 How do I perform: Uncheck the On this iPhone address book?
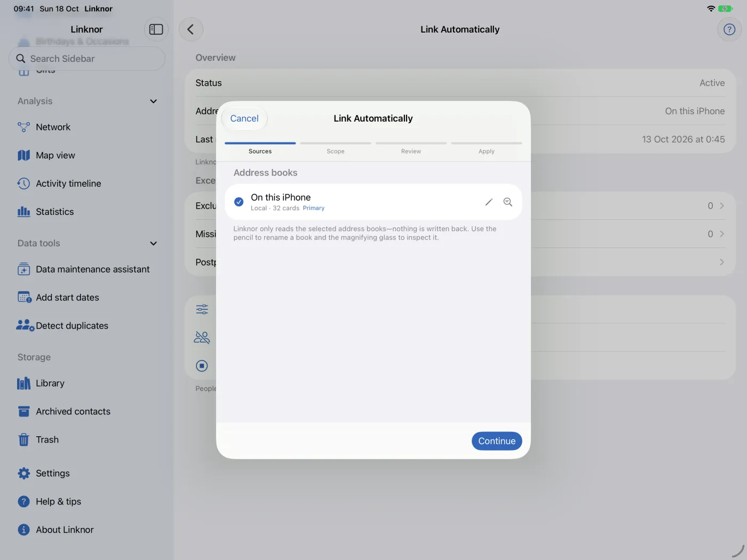[239, 202]
